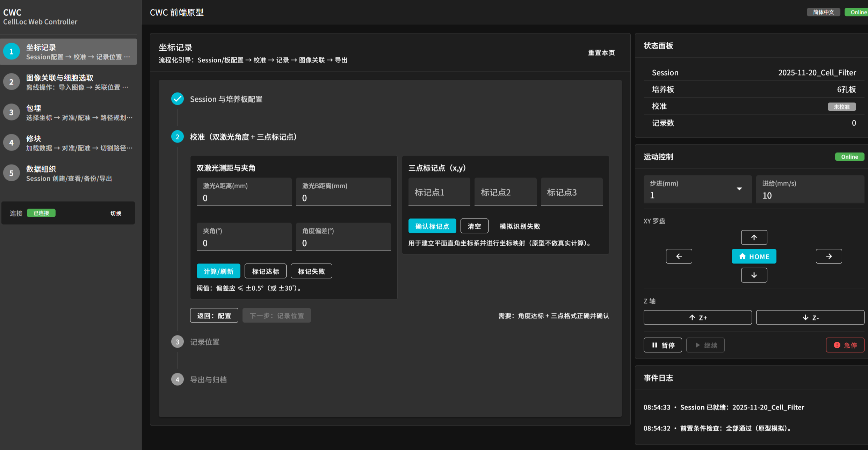Go to 包埋 section in sidebar
The width and height of the screenshot is (868, 450).
tap(69, 112)
